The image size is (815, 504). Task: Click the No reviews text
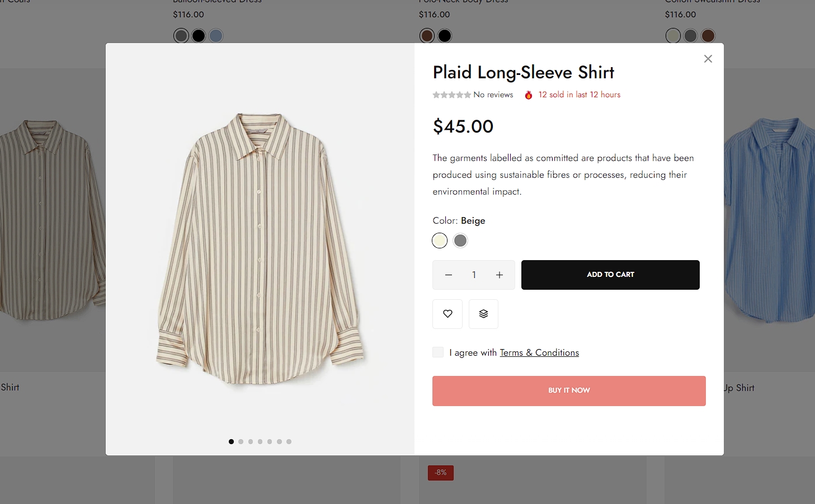(x=493, y=95)
